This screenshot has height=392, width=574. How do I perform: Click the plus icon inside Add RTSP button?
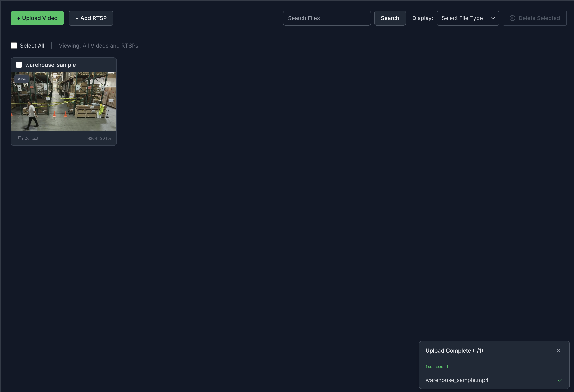tap(77, 18)
